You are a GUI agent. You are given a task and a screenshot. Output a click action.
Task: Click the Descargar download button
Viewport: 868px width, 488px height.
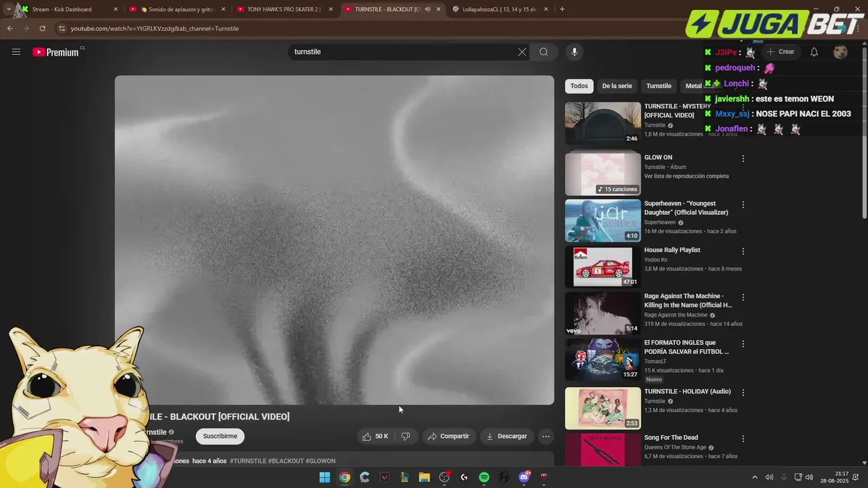coord(507,436)
